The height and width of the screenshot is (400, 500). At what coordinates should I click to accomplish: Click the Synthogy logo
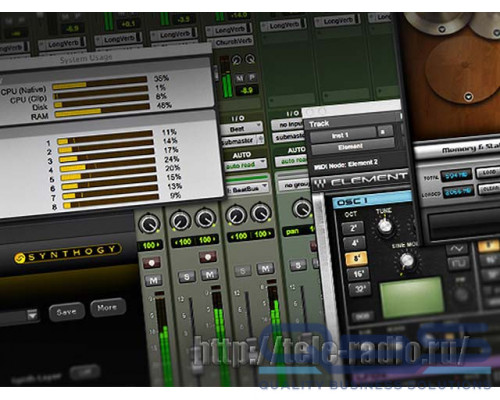pyautogui.click(x=67, y=254)
